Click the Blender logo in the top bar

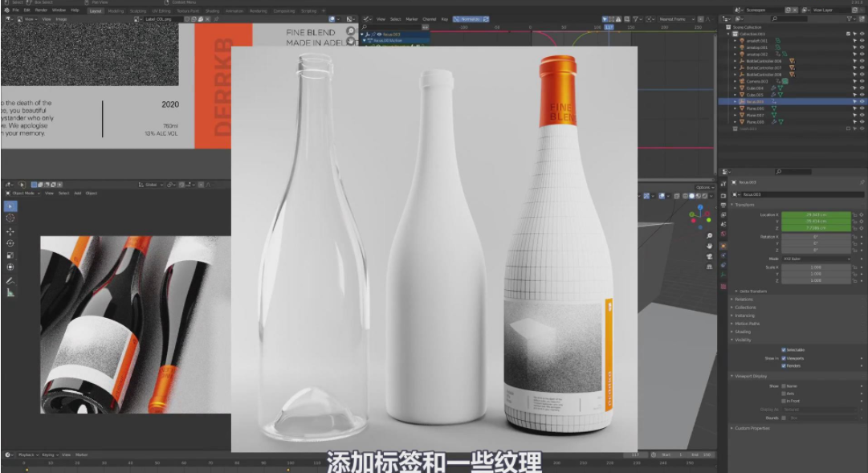(6, 10)
